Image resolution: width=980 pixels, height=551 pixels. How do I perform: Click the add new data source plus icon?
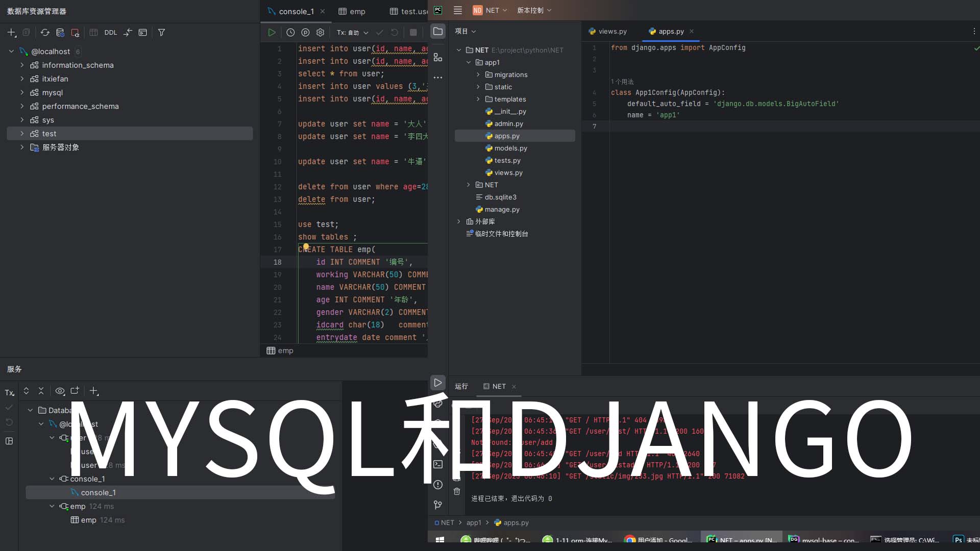coord(11,33)
